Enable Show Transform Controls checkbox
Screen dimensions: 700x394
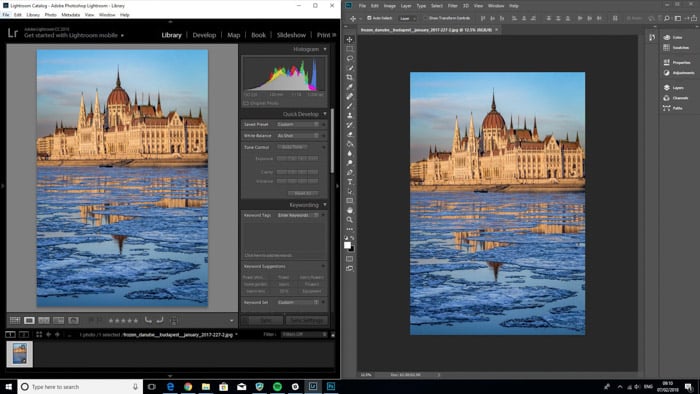coord(425,18)
